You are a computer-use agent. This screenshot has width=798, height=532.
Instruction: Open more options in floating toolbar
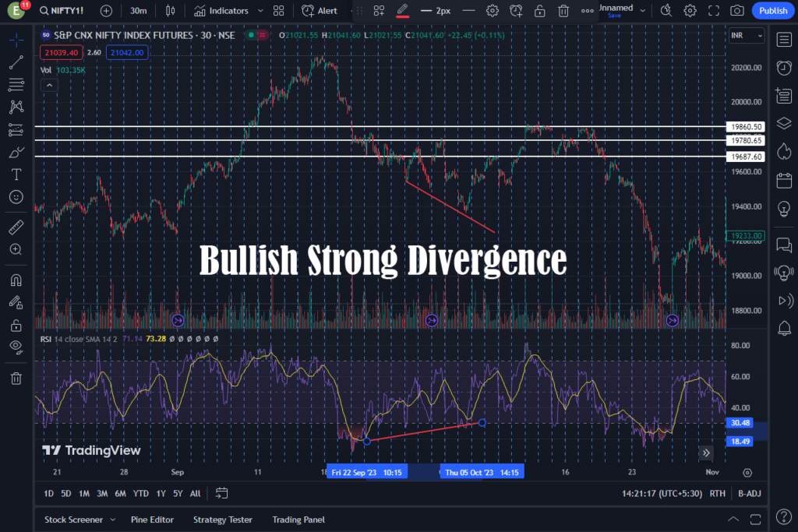point(587,11)
